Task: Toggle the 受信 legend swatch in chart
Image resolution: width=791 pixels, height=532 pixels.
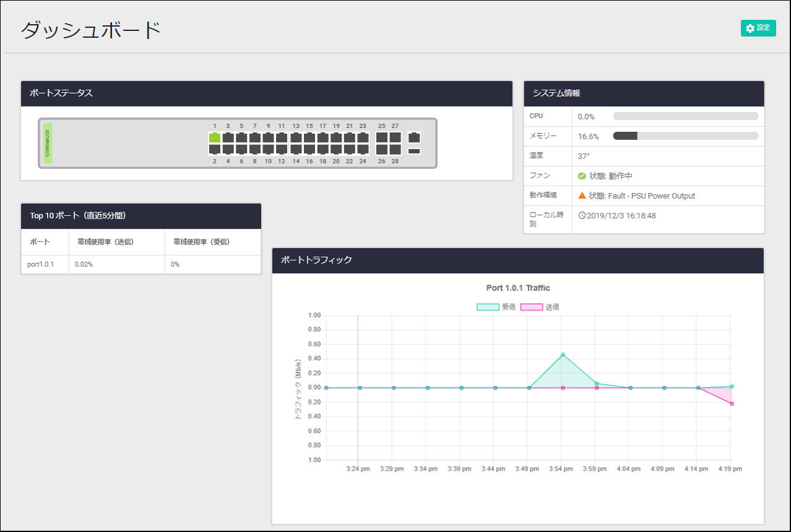Action: click(x=488, y=307)
